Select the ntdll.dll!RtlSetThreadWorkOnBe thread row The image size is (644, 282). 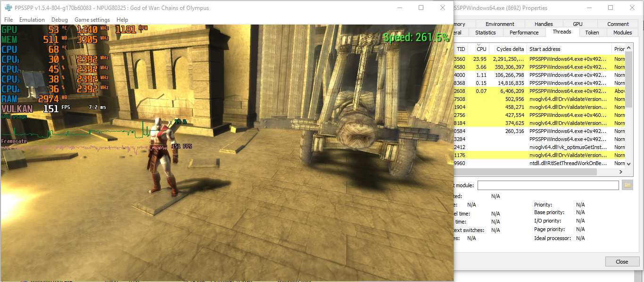point(539,163)
